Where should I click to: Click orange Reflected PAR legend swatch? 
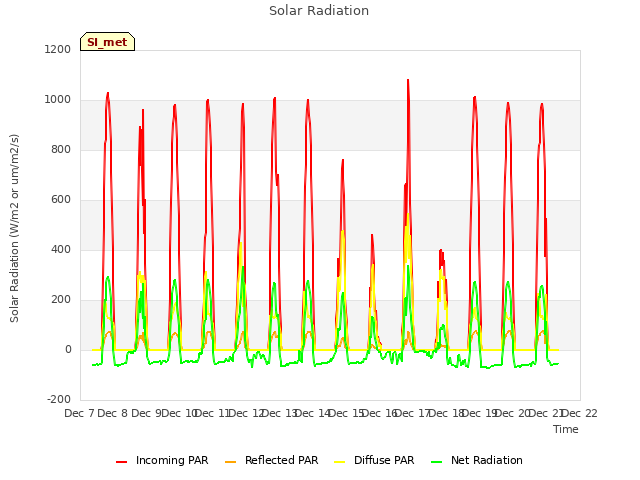point(231,462)
